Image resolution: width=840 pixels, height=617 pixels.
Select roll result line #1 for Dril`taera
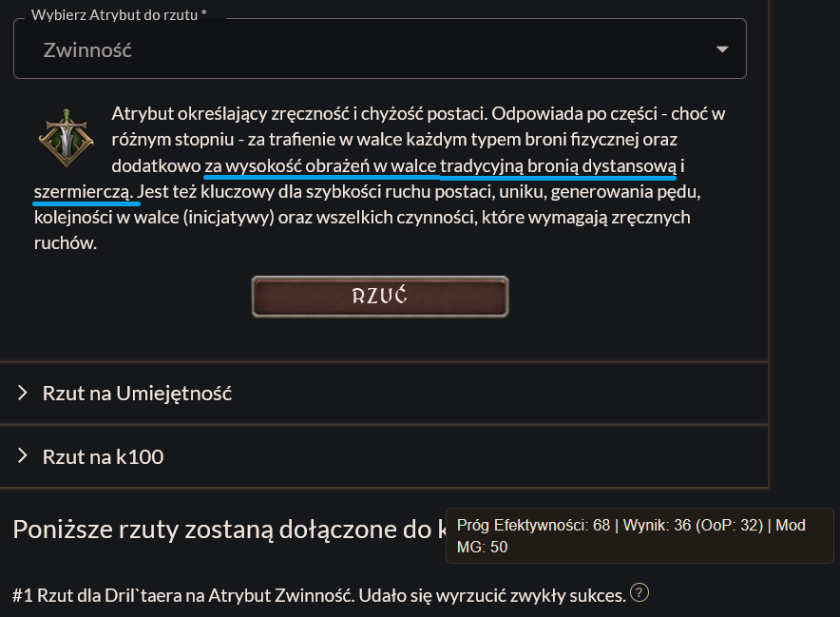(x=319, y=595)
